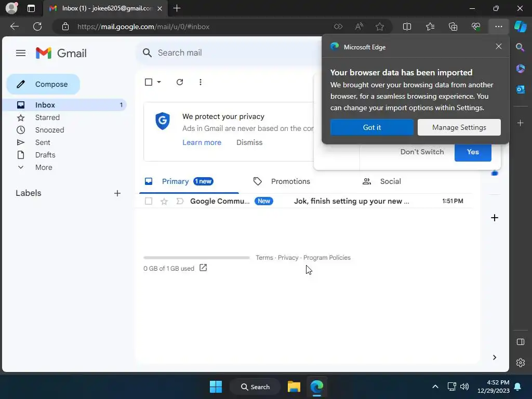The height and width of the screenshot is (399, 532).
Task: Open storage management external link icon
Action: pyautogui.click(x=203, y=268)
